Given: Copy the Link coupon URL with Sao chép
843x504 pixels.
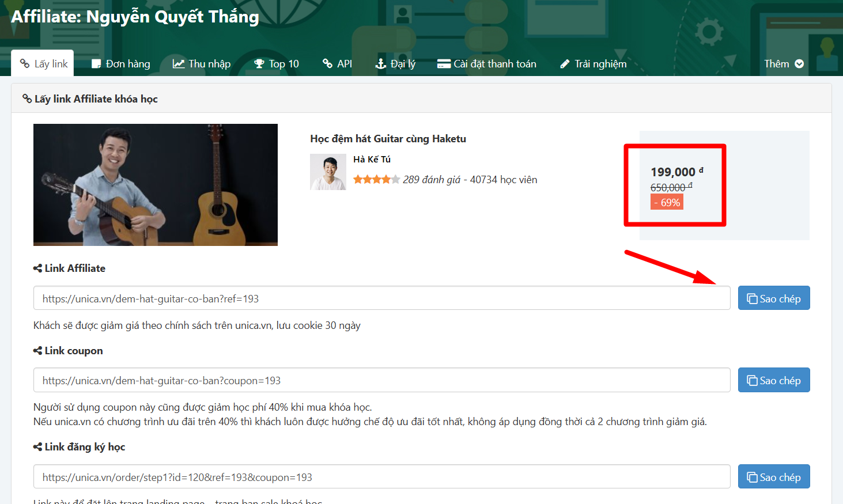Looking at the screenshot, I should click(x=773, y=380).
